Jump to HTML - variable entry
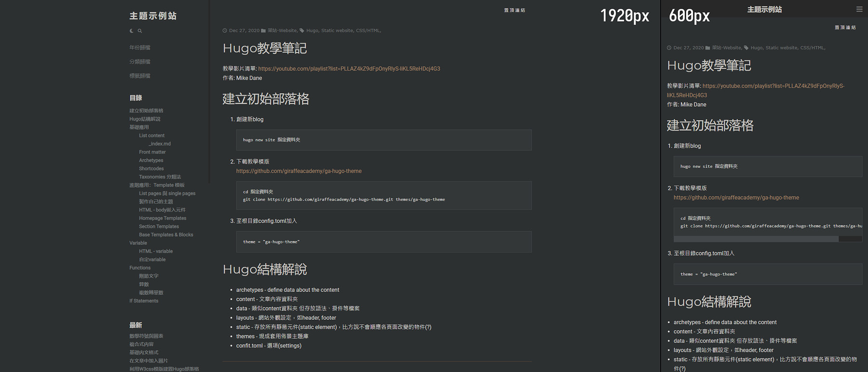This screenshot has height=372, width=868. (156, 251)
